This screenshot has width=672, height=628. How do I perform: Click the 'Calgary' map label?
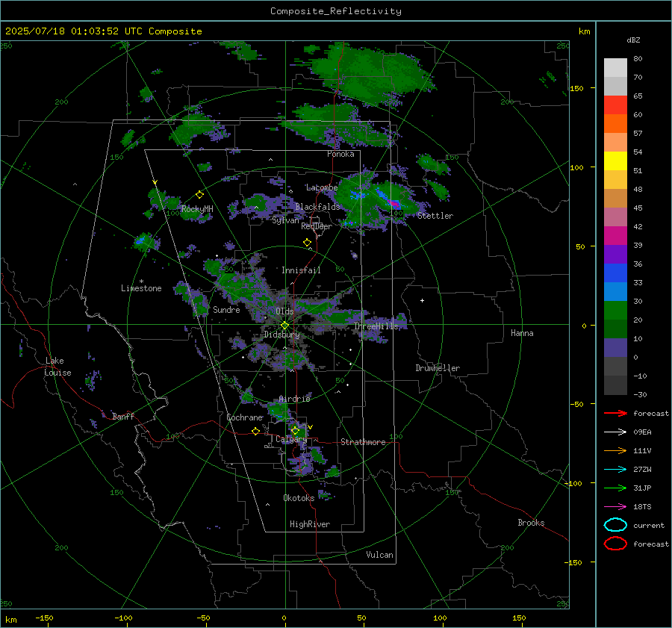pyautogui.click(x=291, y=439)
